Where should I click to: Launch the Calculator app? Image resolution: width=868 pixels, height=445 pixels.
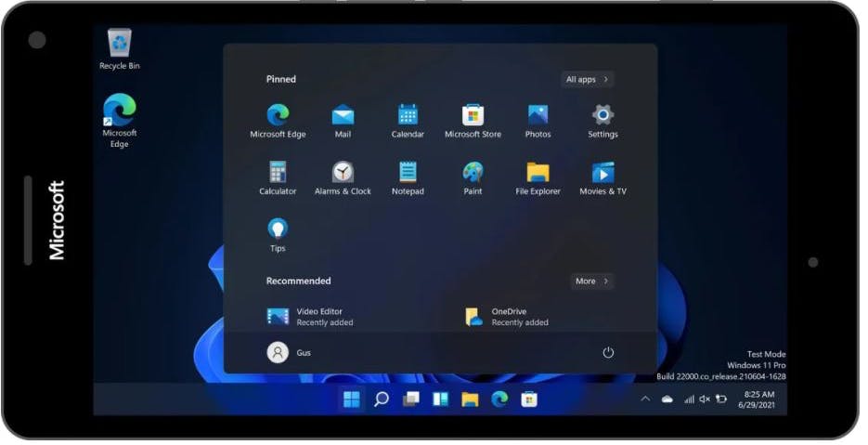(278, 177)
